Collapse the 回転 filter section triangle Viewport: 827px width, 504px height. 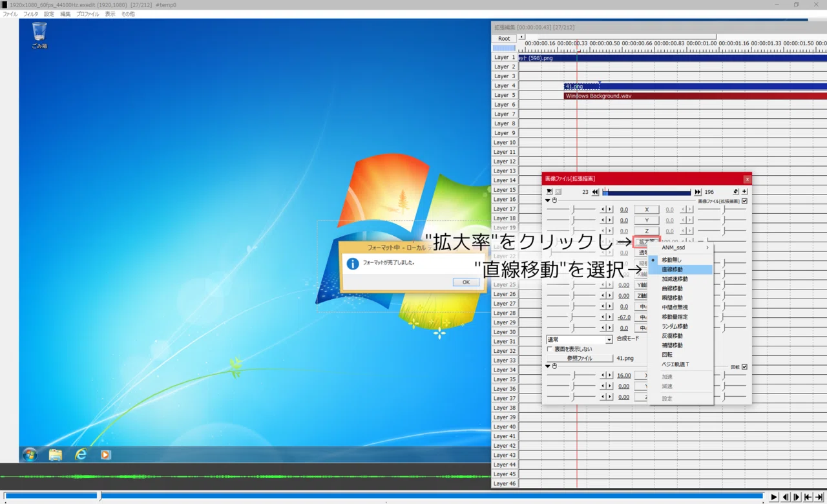click(x=548, y=366)
